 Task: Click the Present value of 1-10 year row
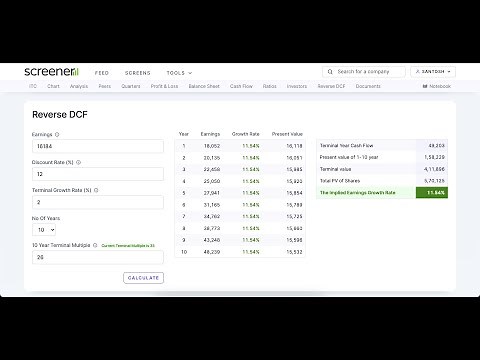382,157
